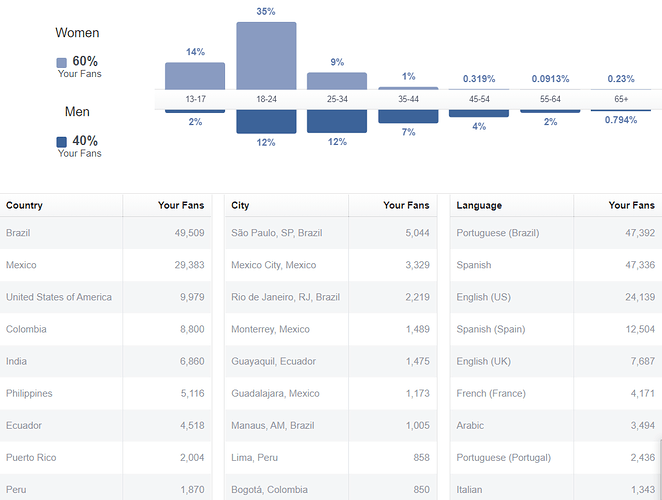Image resolution: width=662 pixels, height=500 pixels.
Task: Click the Women legend color swatch
Action: click(x=62, y=63)
